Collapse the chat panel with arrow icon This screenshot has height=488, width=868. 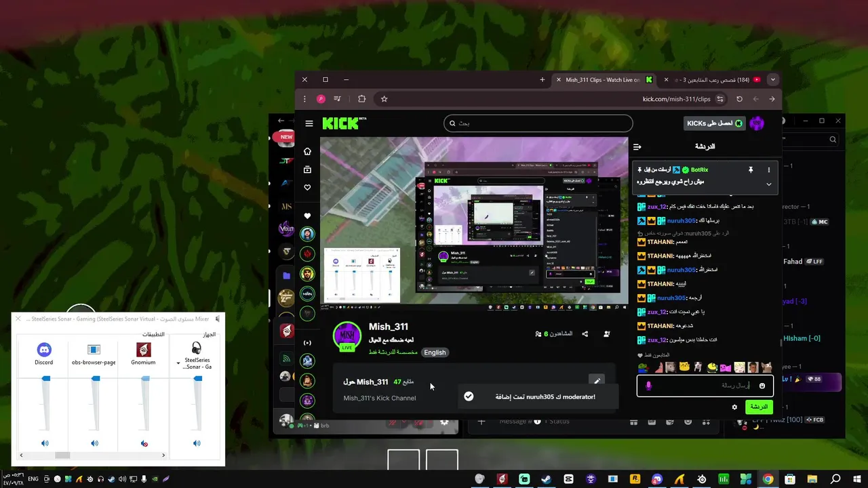pyautogui.click(x=637, y=146)
